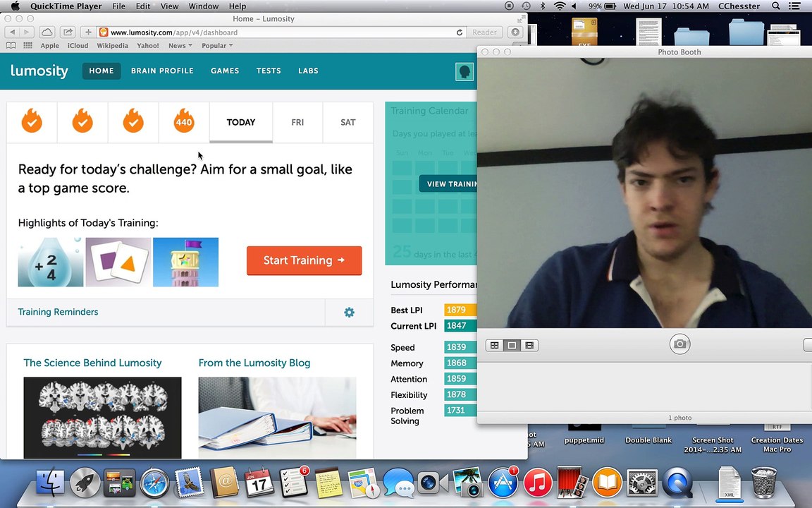Show Safari downloads

tap(515, 32)
